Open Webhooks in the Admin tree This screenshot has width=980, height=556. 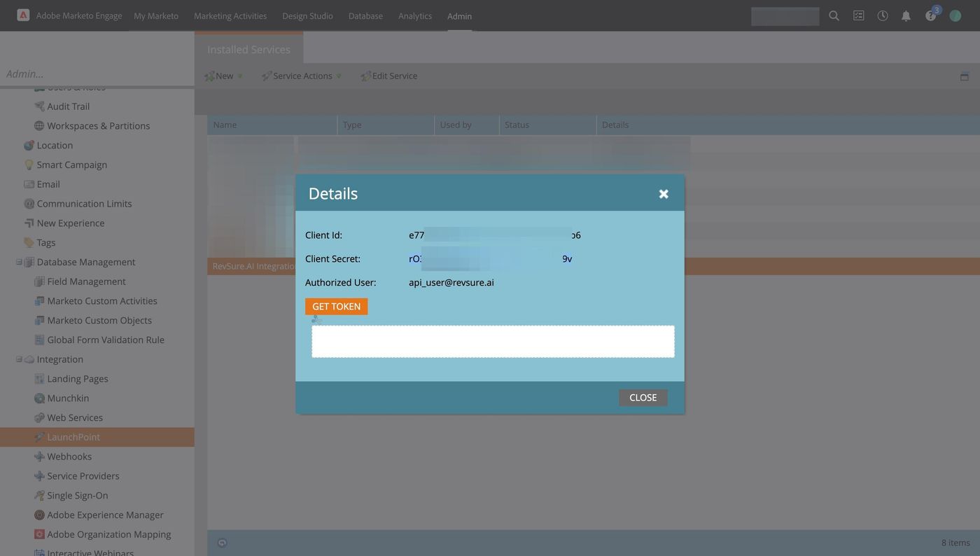tap(69, 457)
